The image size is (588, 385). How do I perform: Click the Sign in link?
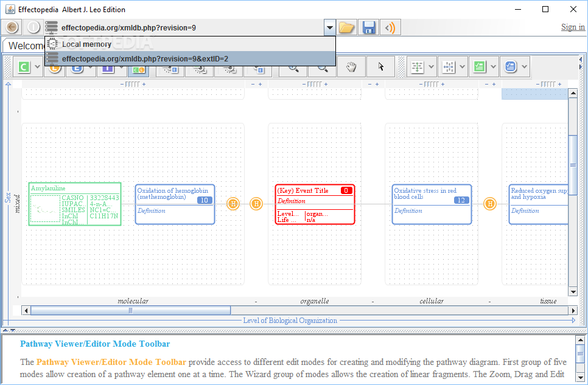[573, 27]
